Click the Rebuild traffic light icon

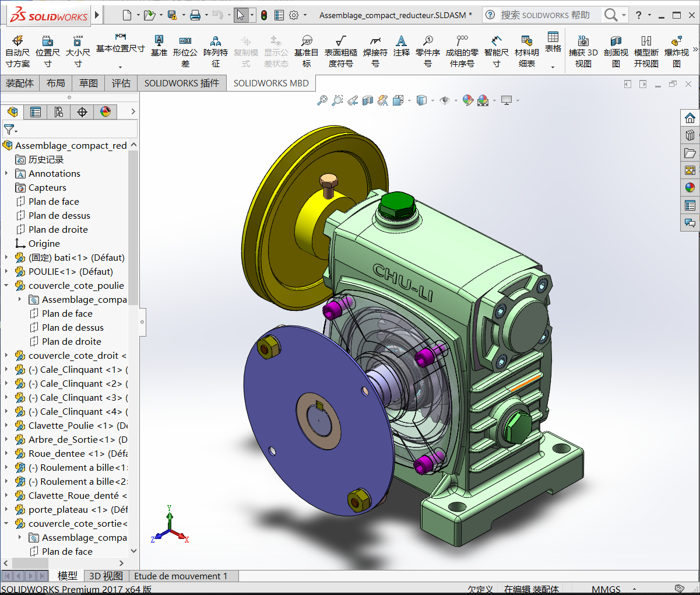[x=264, y=15]
